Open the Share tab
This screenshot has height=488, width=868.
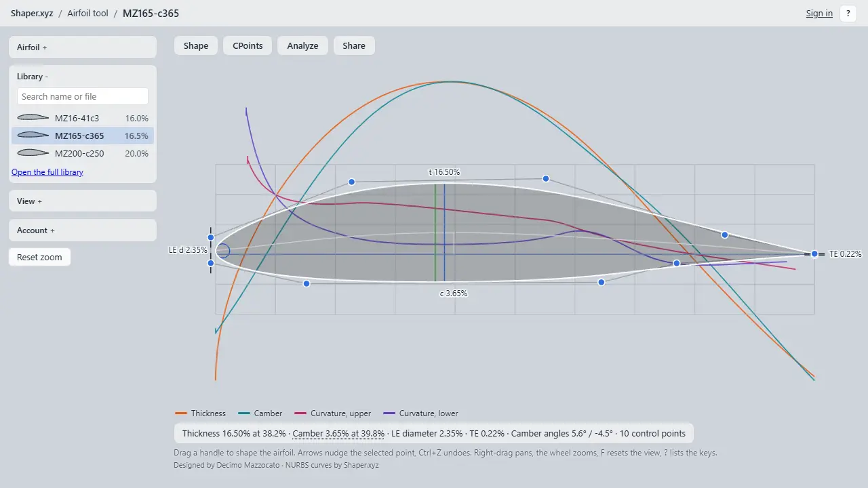(354, 45)
